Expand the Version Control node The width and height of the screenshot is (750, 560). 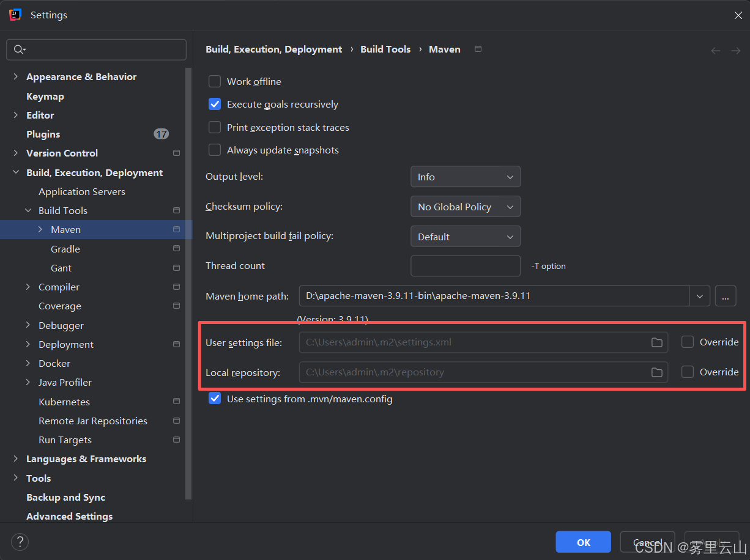click(16, 153)
